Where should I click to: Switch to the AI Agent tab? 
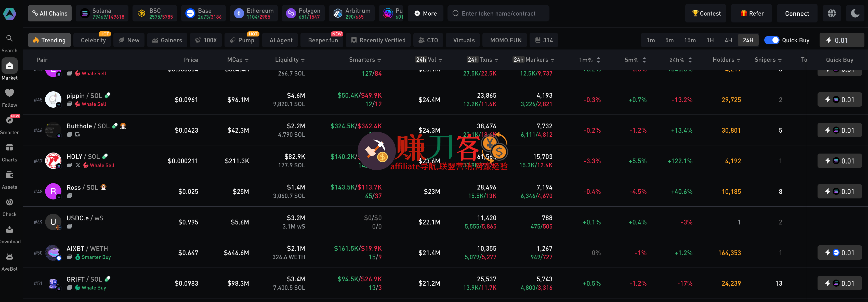(x=281, y=40)
